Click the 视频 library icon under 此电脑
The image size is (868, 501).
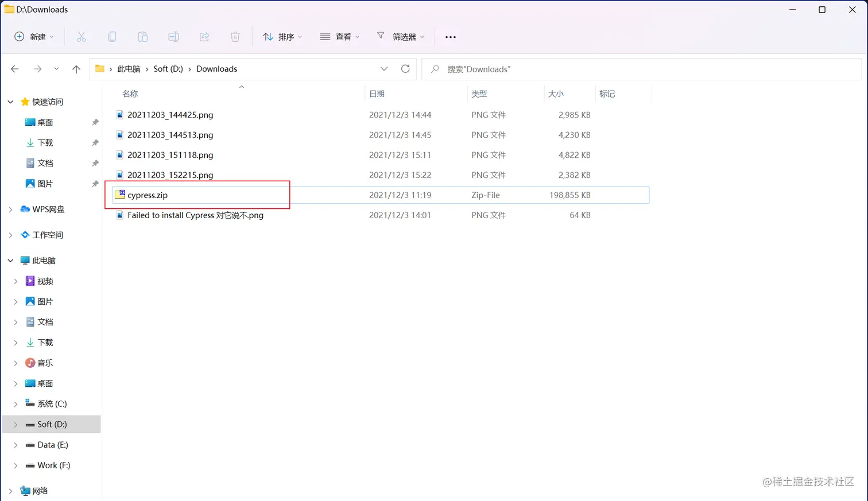click(x=30, y=281)
